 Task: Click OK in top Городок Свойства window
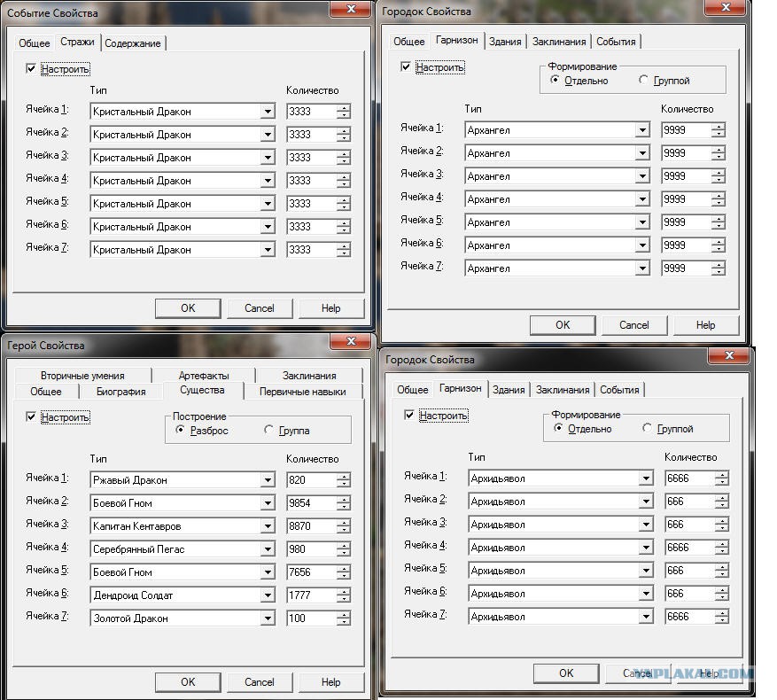click(563, 324)
